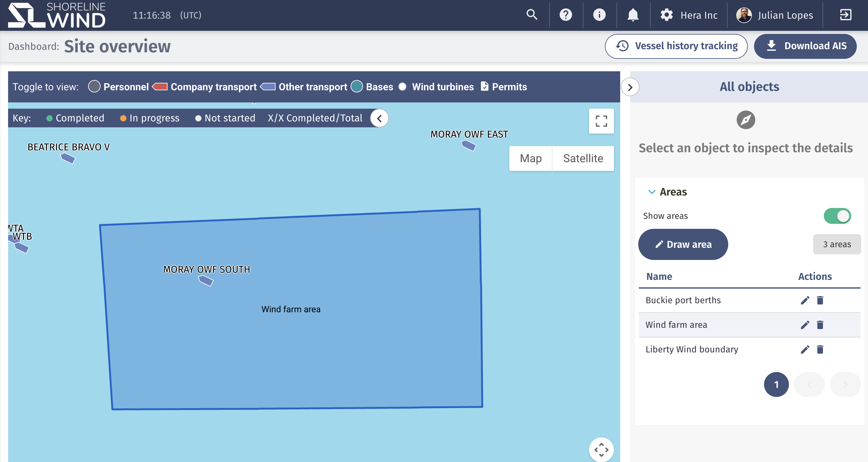The image size is (868, 462).
Task: Open the help question mark icon
Action: click(x=565, y=15)
